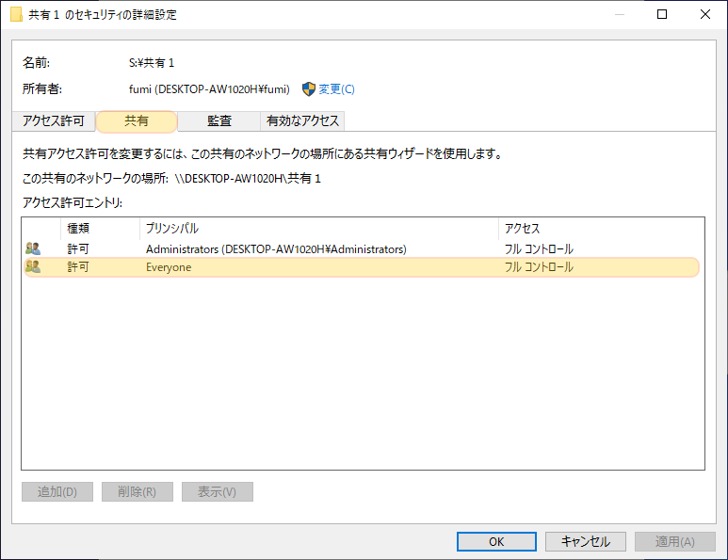Viewport: 728px width, 560px height.
Task: Switch to the アクセス許可 tab
Action: click(54, 121)
